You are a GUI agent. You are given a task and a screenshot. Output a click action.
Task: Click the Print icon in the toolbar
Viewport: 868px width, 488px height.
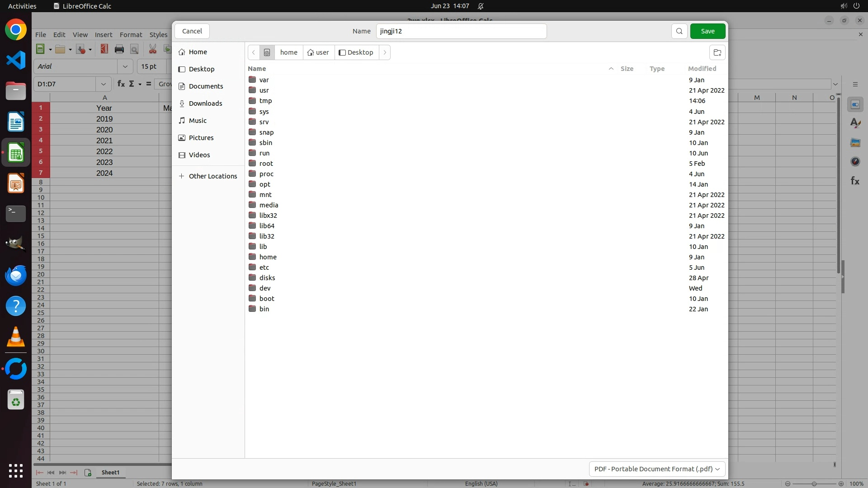[x=119, y=49]
